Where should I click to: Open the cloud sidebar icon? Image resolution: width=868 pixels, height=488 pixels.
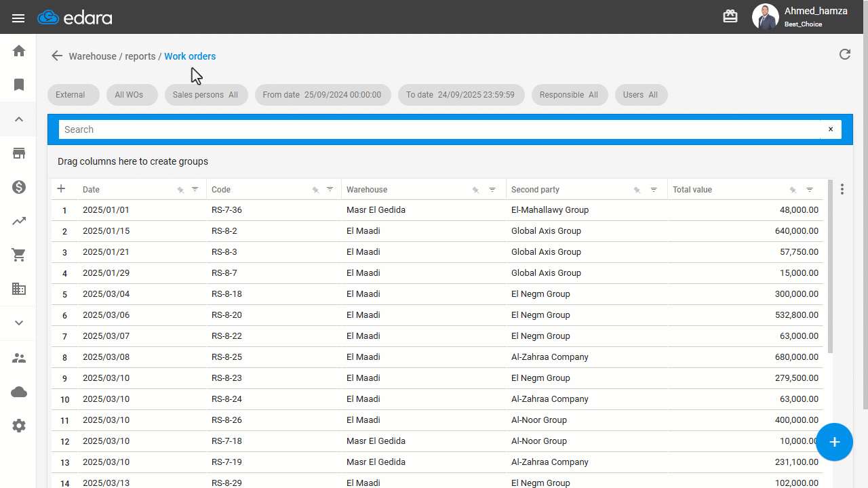tap(19, 392)
